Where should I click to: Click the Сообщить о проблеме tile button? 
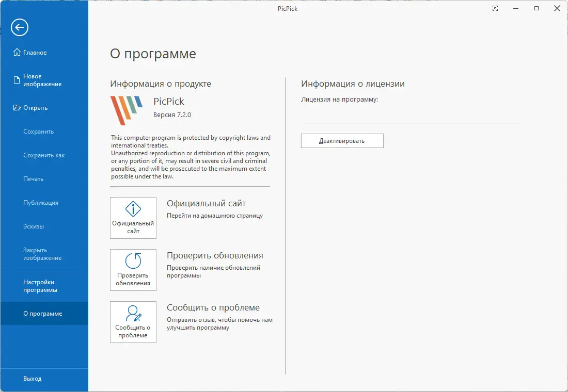pos(133,322)
